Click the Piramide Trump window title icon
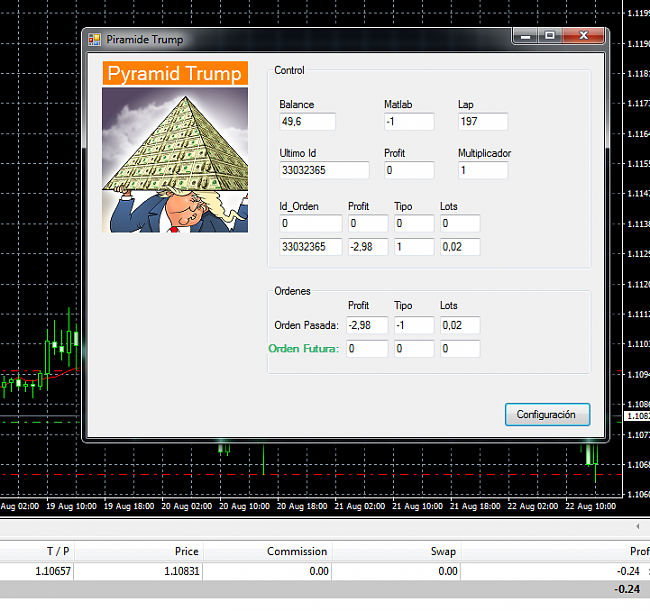The height and width of the screenshot is (611, 650). [95, 39]
